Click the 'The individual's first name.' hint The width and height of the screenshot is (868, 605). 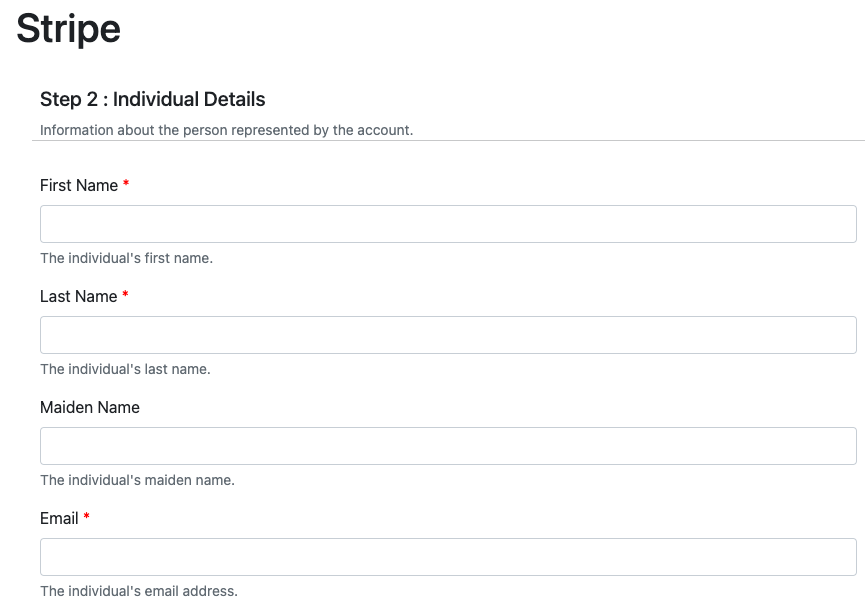(x=126, y=258)
